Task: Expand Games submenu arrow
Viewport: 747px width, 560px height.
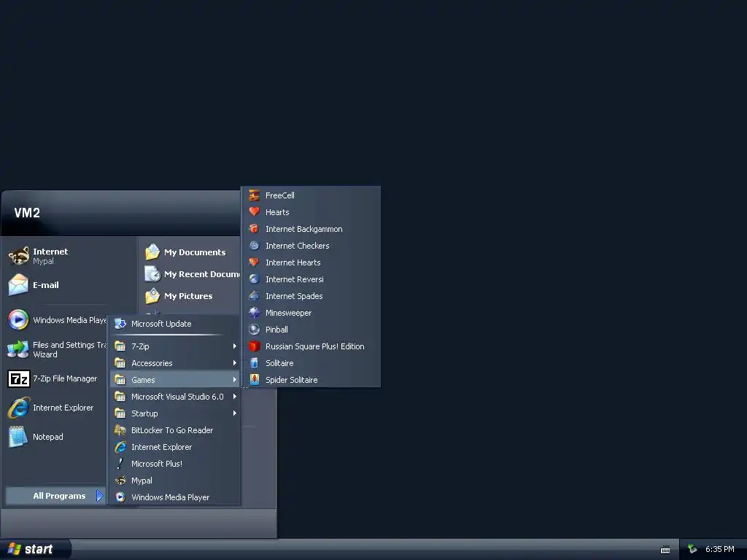Action: point(234,379)
